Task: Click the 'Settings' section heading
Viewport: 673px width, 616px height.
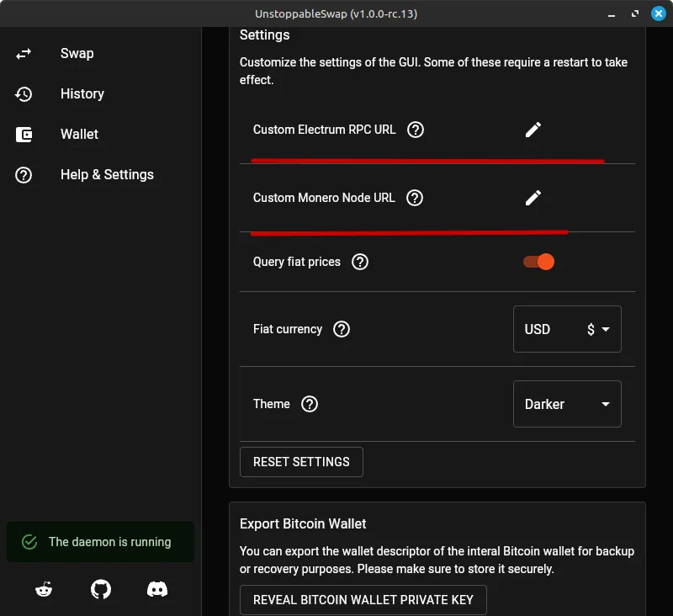Action: pyautogui.click(x=264, y=35)
